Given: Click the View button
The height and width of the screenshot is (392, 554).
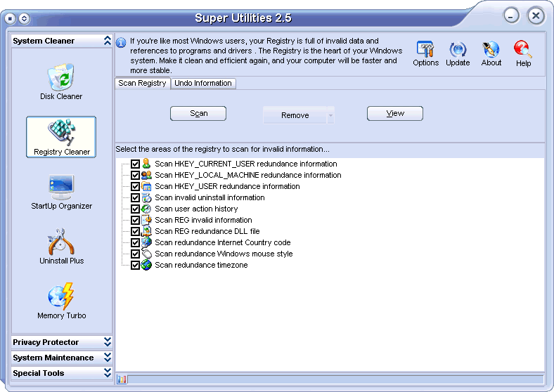Looking at the screenshot, I should [x=395, y=113].
